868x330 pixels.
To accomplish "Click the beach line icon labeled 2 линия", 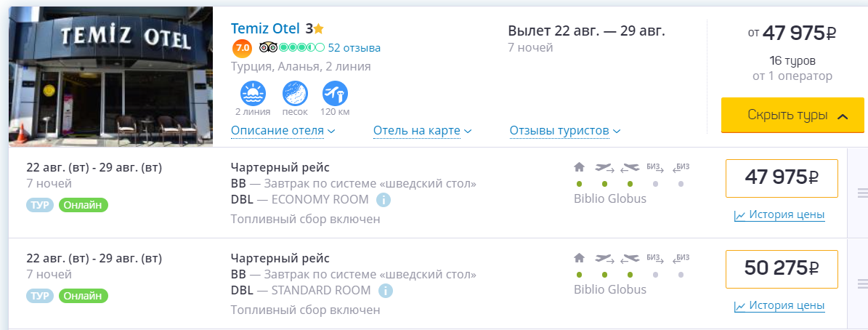I will pyautogui.click(x=253, y=93).
